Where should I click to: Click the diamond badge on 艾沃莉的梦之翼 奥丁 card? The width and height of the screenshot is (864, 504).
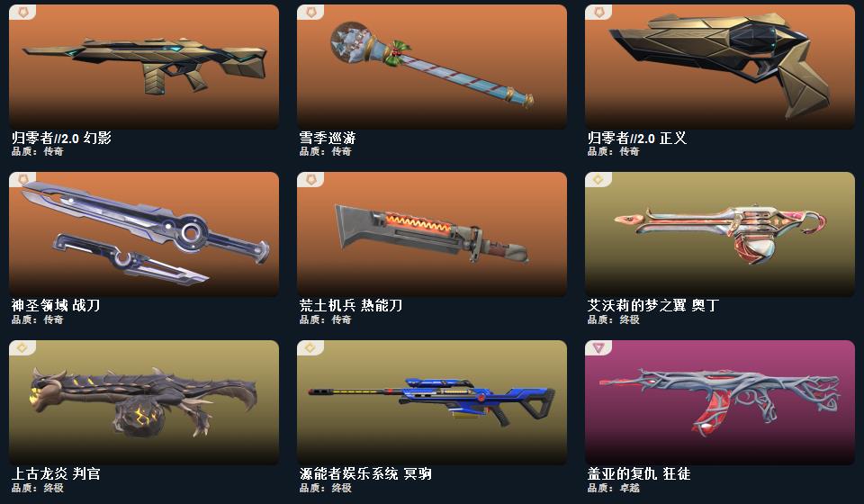pos(598,180)
